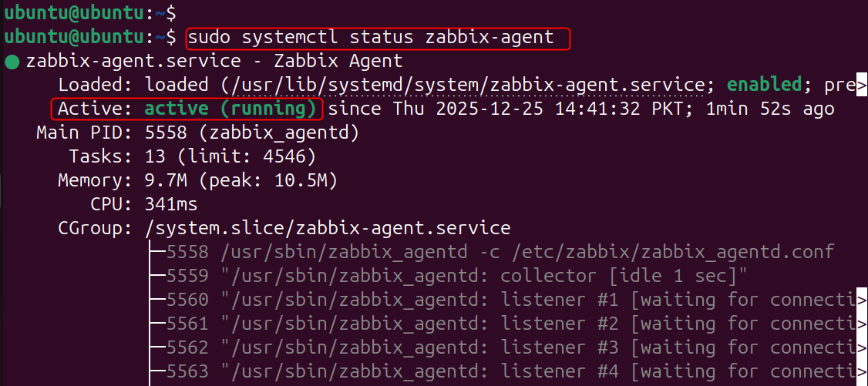Click the CPU 341ms value
This screenshot has height=386, width=868.
[171, 205]
